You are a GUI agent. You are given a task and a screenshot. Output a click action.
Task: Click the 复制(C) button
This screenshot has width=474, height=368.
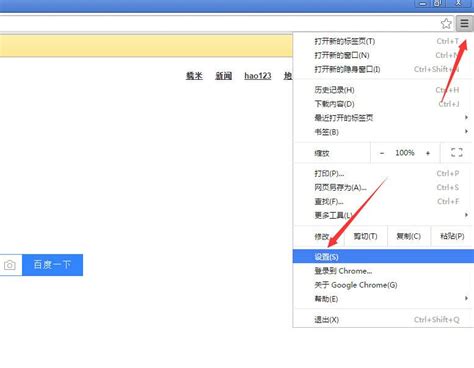[409, 236]
